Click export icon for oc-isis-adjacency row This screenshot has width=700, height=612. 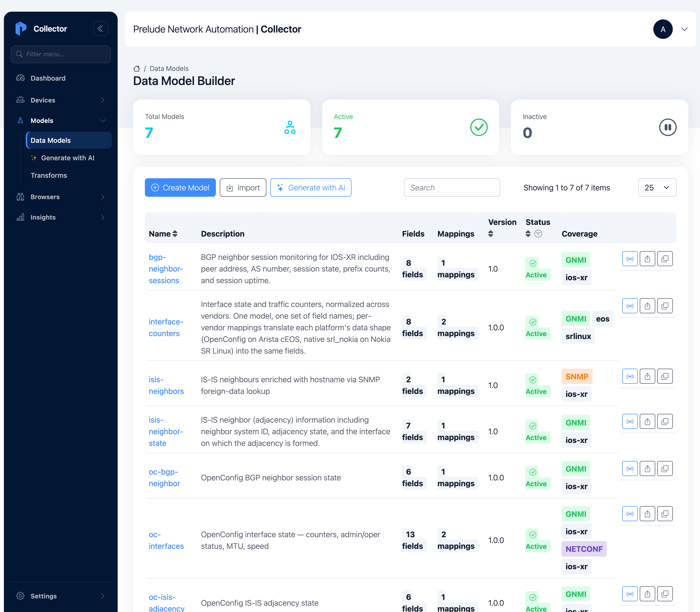[647, 594]
